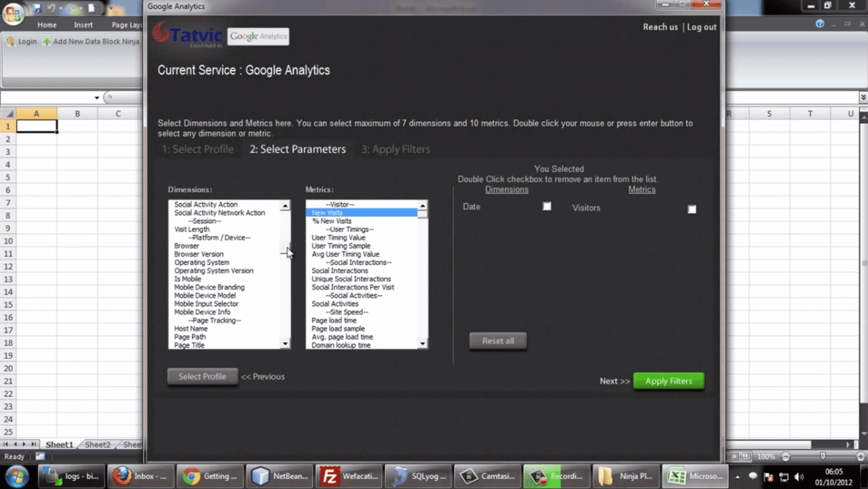Screen dimensions: 868x489
Task: Toggle the Date dimension checkbox
Action: coord(547,206)
